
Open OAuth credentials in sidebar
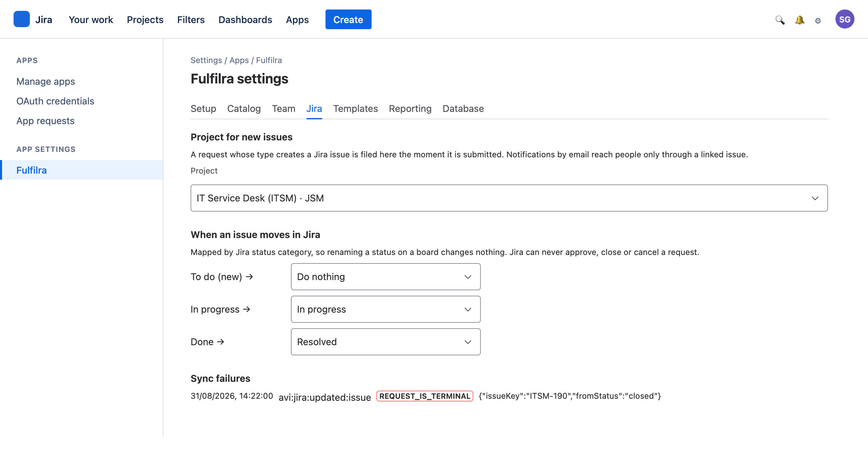(55, 101)
